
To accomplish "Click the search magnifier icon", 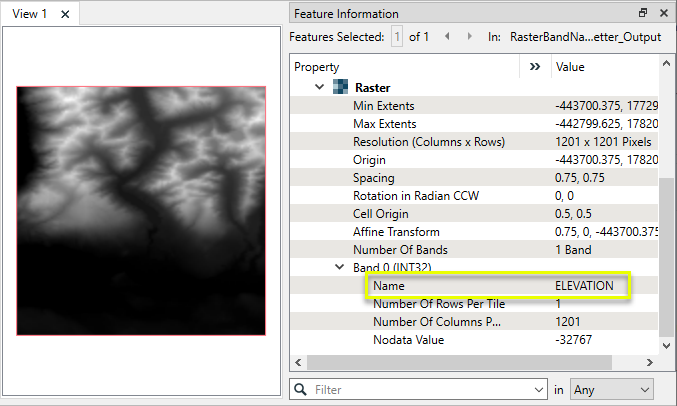I will click(x=300, y=388).
